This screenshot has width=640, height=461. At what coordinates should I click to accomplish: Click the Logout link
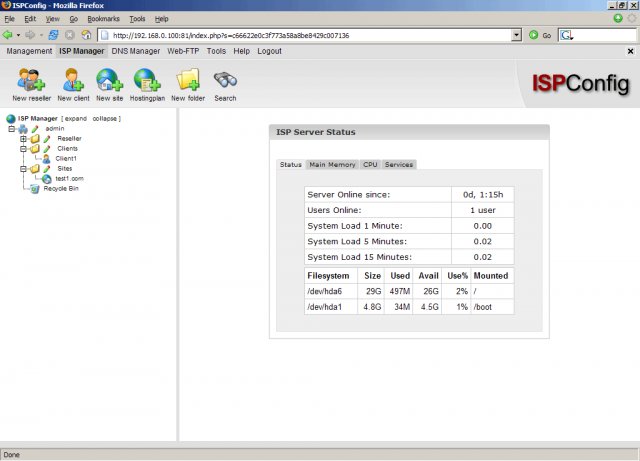coord(269,51)
